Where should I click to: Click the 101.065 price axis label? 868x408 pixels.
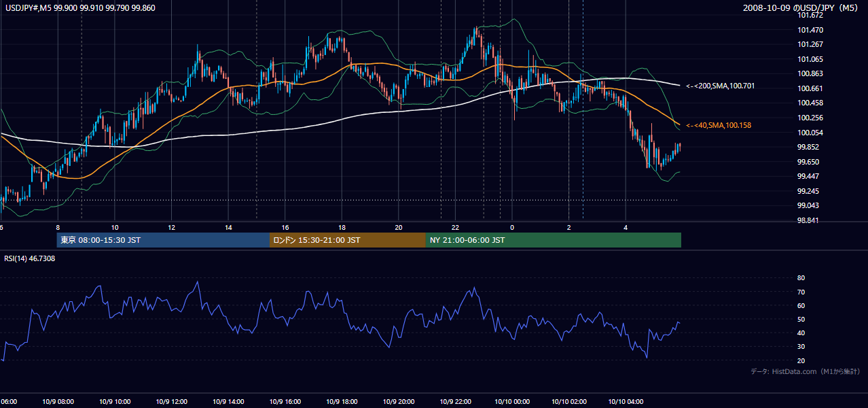811,60
